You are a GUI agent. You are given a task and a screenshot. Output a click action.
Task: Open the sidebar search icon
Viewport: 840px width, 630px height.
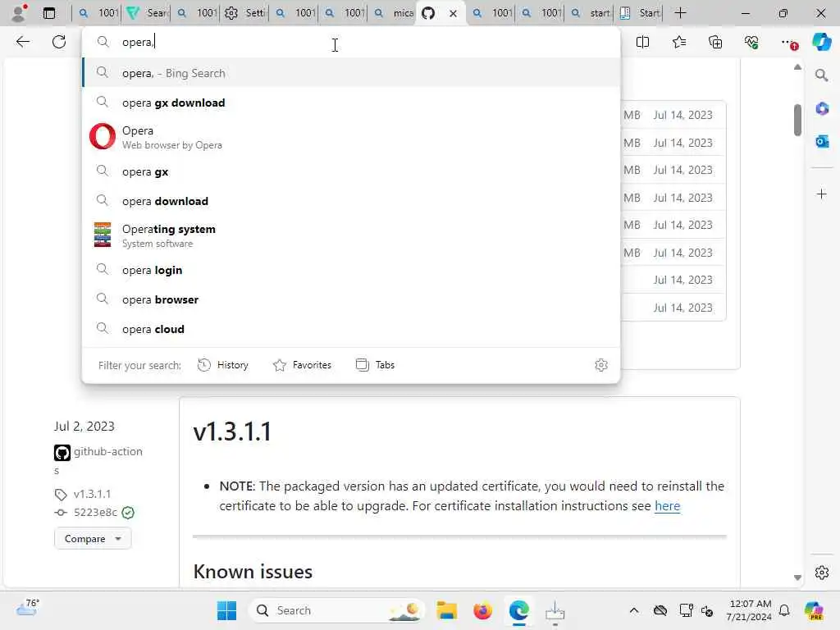tap(821, 75)
